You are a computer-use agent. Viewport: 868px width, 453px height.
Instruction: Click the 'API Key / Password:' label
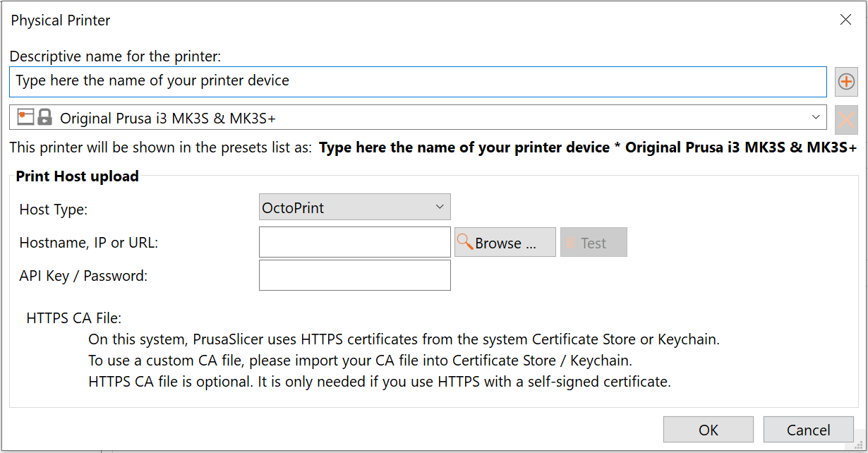pyautogui.click(x=83, y=276)
